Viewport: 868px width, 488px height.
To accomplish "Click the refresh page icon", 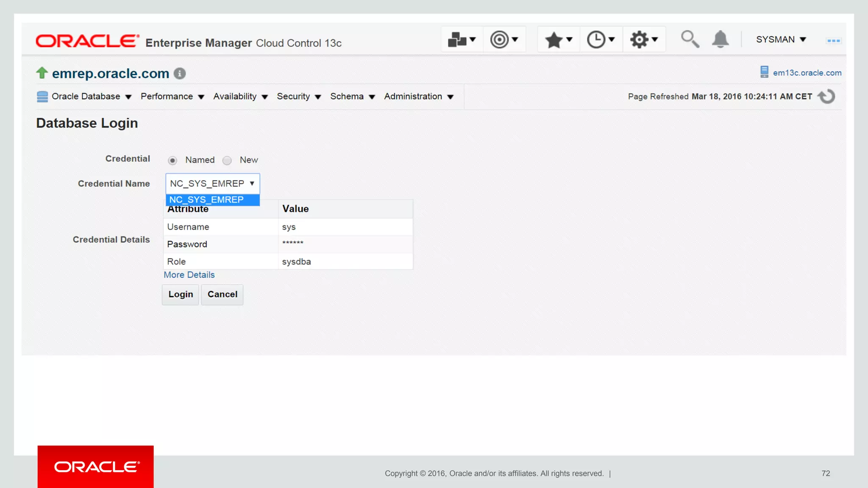I will [x=826, y=97].
